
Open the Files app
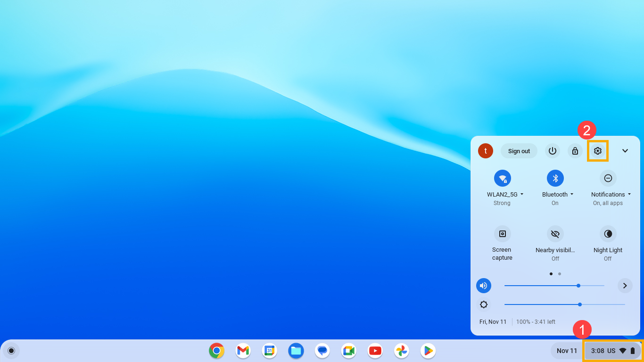pos(296,351)
